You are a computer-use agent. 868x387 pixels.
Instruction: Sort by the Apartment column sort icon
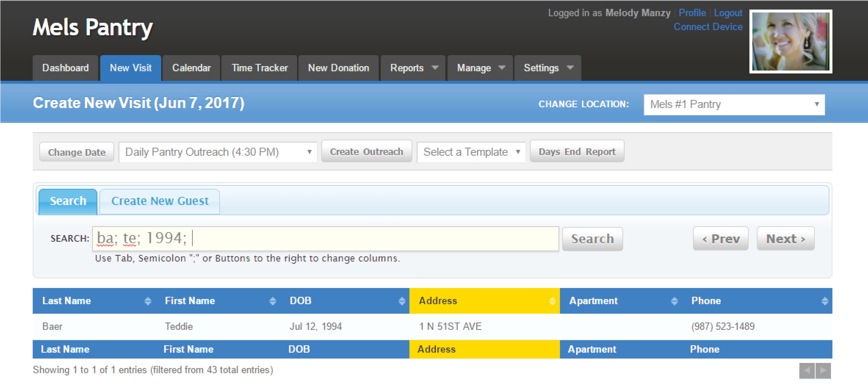click(674, 301)
